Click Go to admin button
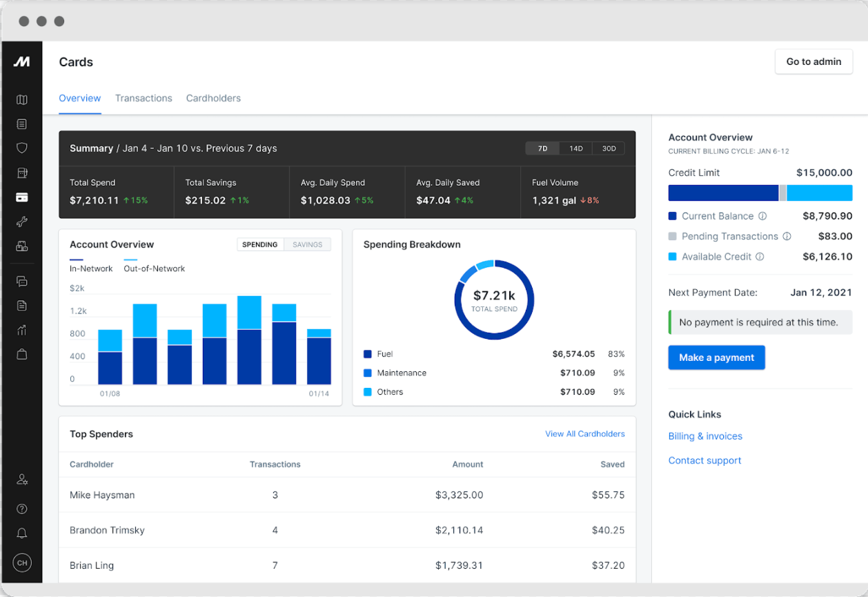Image resolution: width=868 pixels, height=597 pixels. coord(813,61)
